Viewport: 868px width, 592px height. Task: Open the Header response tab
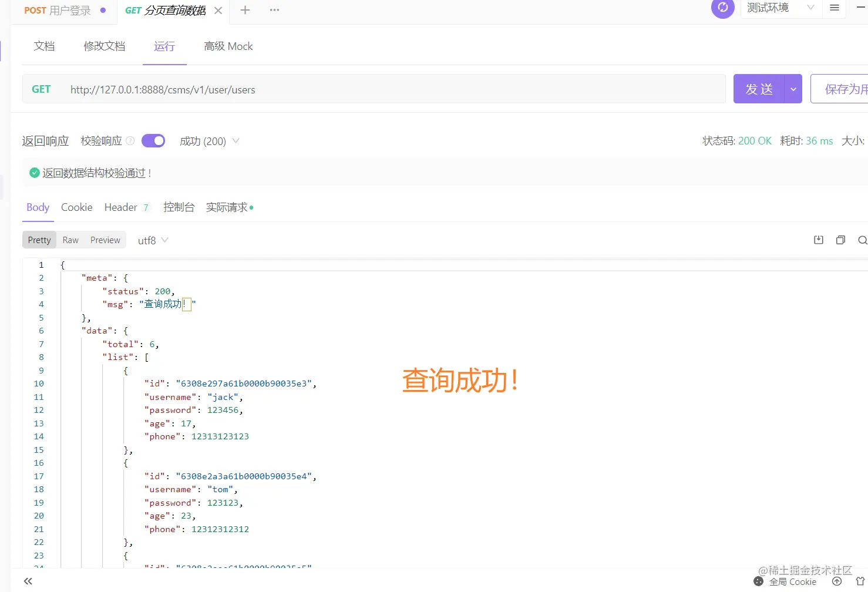tap(126, 207)
